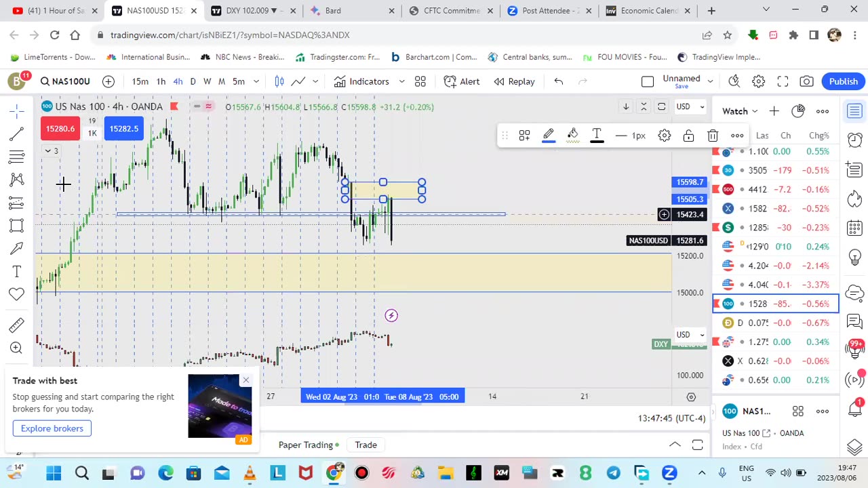Open more options in floating drawing toolbar
Image resolution: width=868 pixels, height=488 pixels.
click(737, 136)
